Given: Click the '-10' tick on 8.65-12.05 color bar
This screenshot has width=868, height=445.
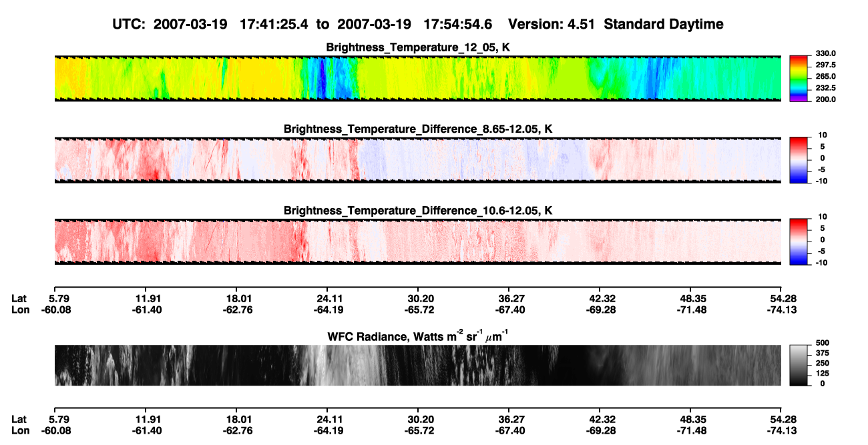Looking at the screenshot, I should [821, 181].
